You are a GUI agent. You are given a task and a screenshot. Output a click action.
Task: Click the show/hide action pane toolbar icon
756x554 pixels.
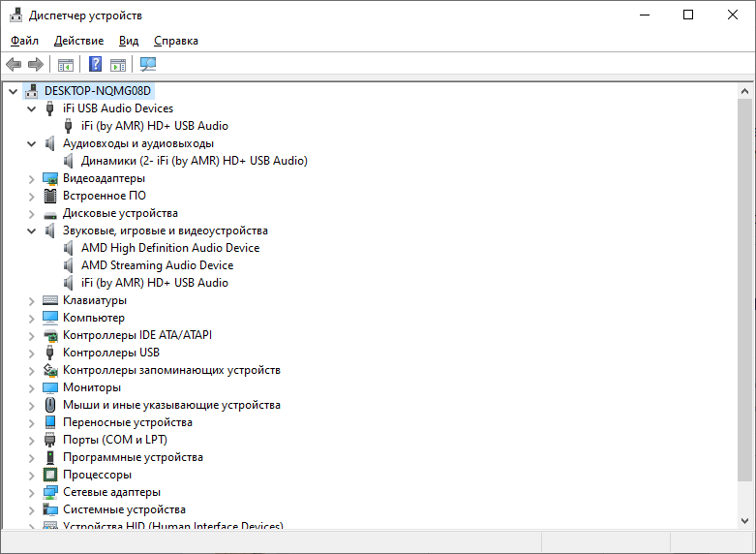[x=118, y=64]
